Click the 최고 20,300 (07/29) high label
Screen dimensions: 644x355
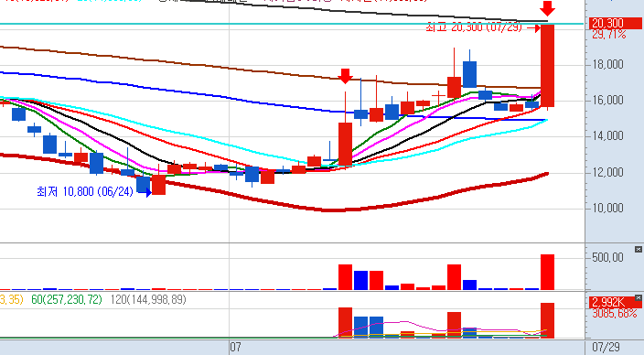[474, 27]
